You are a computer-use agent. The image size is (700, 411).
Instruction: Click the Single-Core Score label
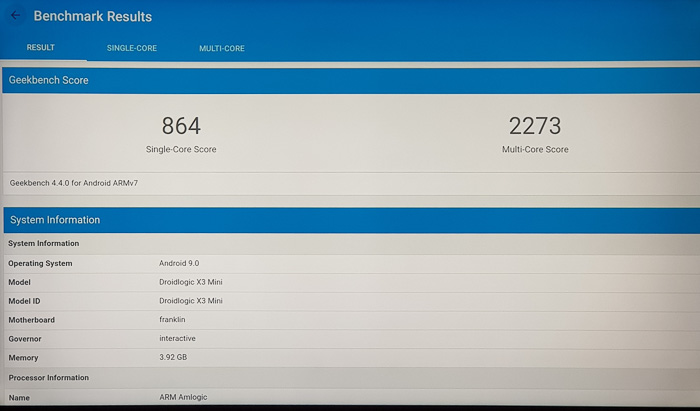coord(181,149)
